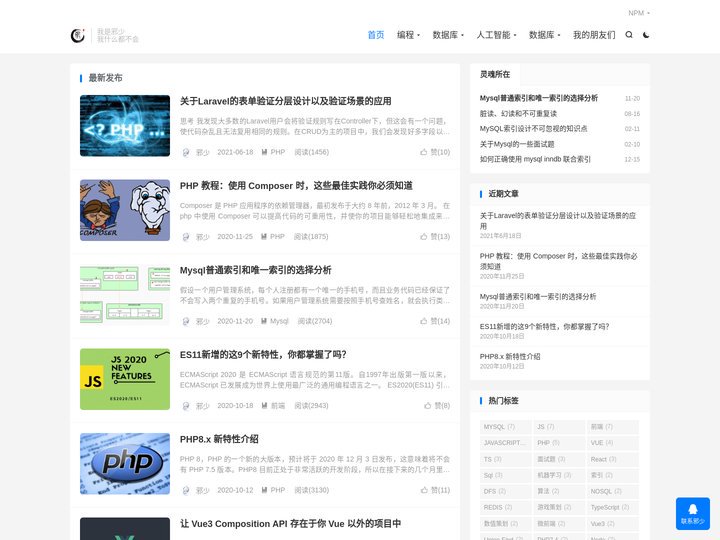Screen dimensions: 720x540
Task: Click author avatar icon on the 2020-10-12 post
Action: tap(186, 490)
